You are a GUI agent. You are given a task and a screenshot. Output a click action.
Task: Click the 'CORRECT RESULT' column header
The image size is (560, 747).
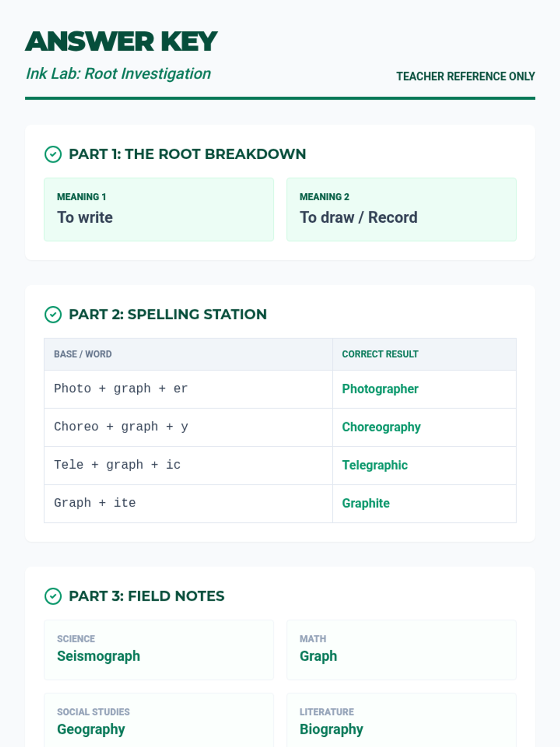click(380, 354)
